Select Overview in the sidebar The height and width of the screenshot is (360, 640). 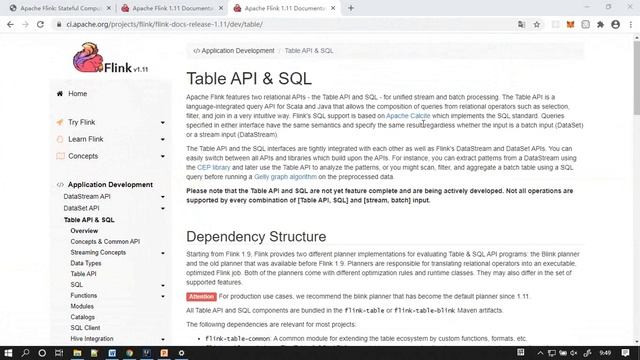pyautogui.click(x=84, y=231)
